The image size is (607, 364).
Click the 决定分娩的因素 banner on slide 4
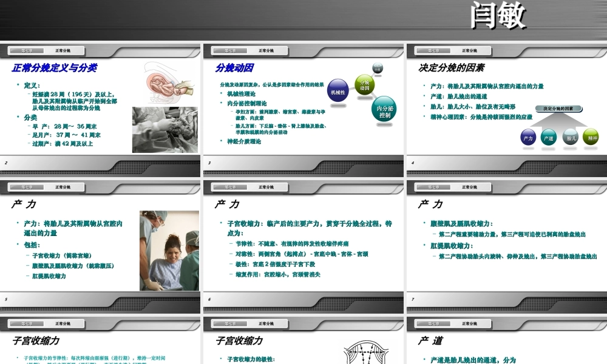point(558,108)
